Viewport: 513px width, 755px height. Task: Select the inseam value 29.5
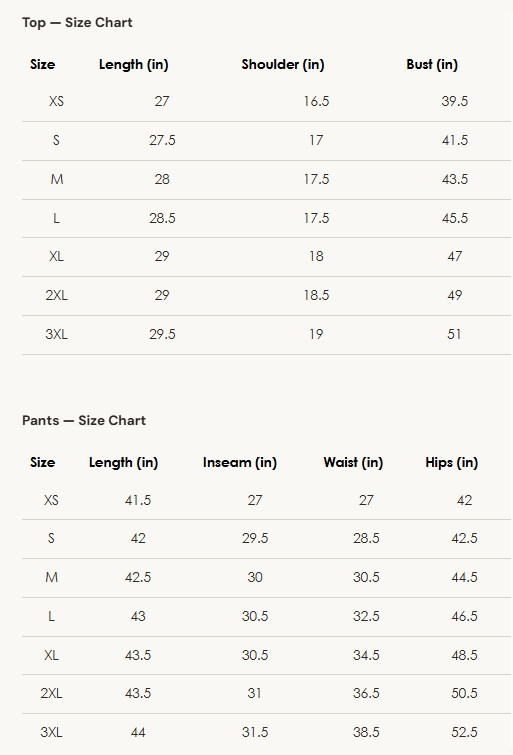point(255,538)
